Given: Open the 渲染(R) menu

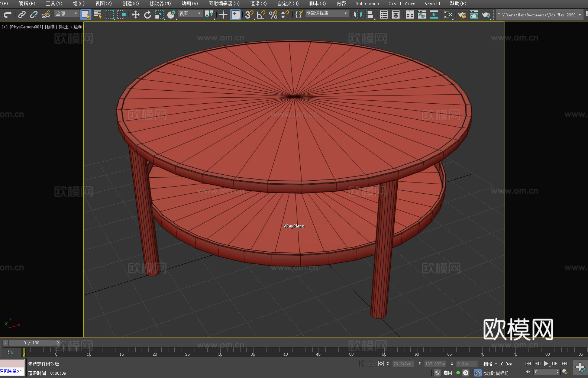Looking at the screenshot, I should click(258, 3).
